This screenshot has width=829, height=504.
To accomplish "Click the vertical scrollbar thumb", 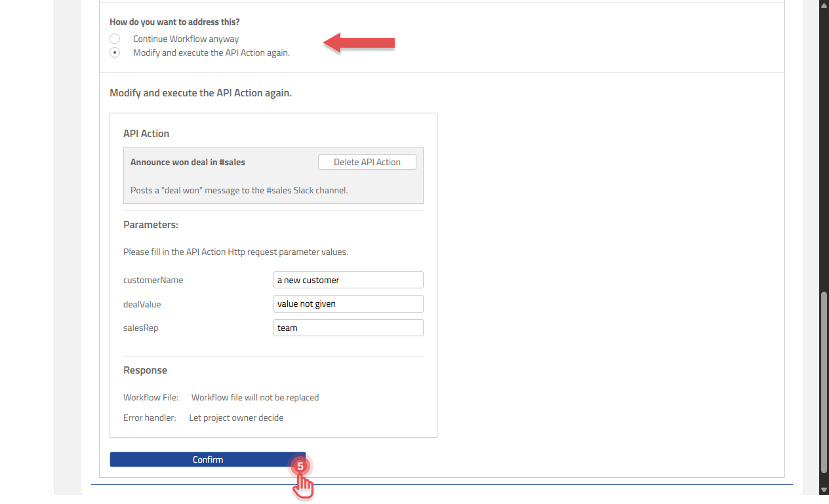I will pyautogui.click(x=824, y=382).
